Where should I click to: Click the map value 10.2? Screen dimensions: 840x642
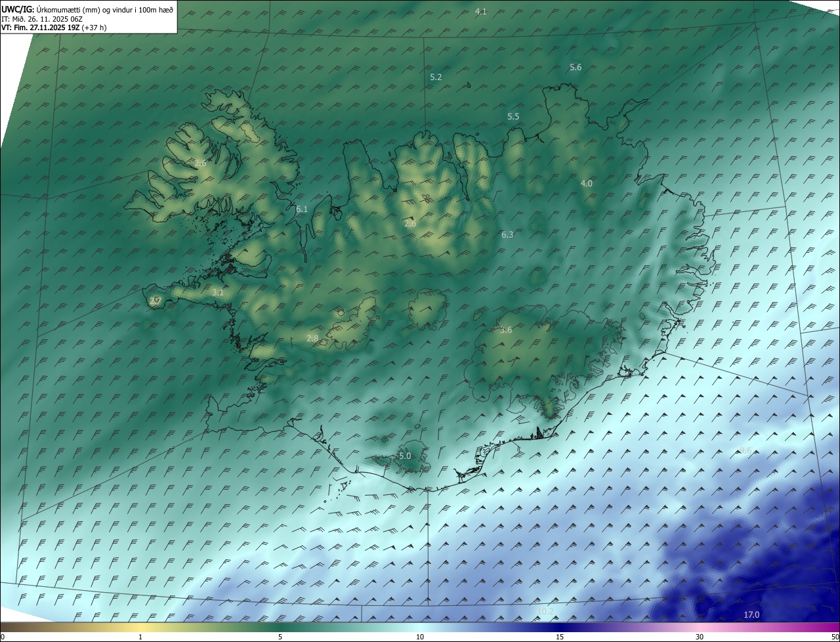click(x=545, y=612)
